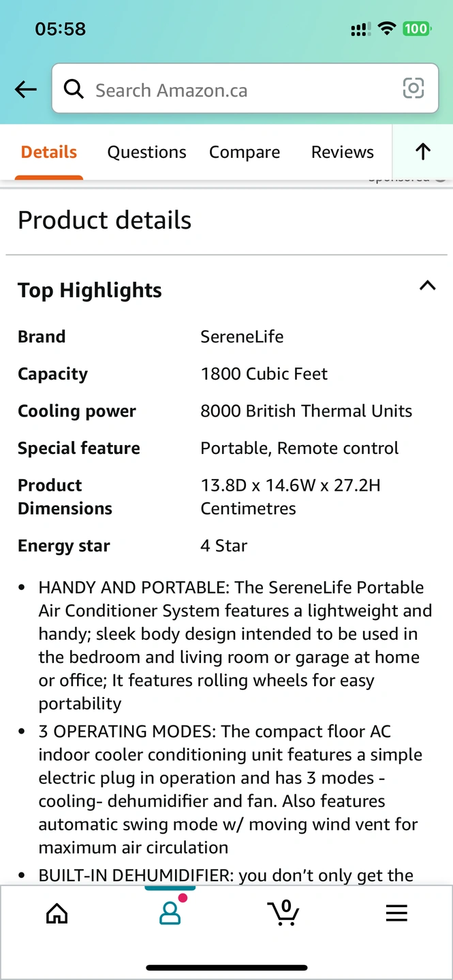Viewport: 453px width, 980px height.
Task: Tap the iOS home indicator bar
Action: (x=227, y=967)
